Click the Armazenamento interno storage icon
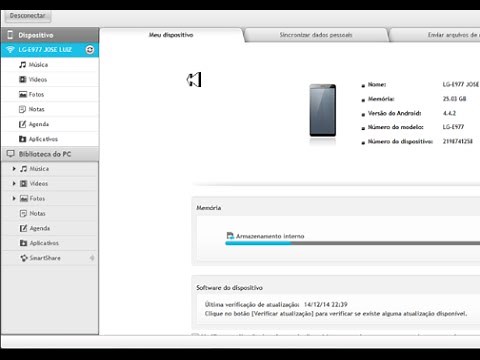Image resolution: width=480 pixels, height=360 pixels. click(x=230, y=236)
